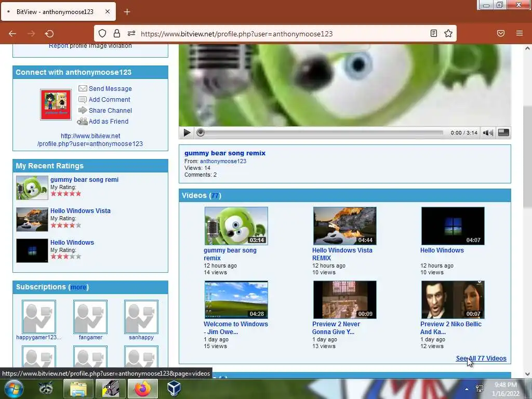Open the Preview 2 Never Gonna Give thumbnail
Viewport: 532px width, 399px height.
point(345,300)
